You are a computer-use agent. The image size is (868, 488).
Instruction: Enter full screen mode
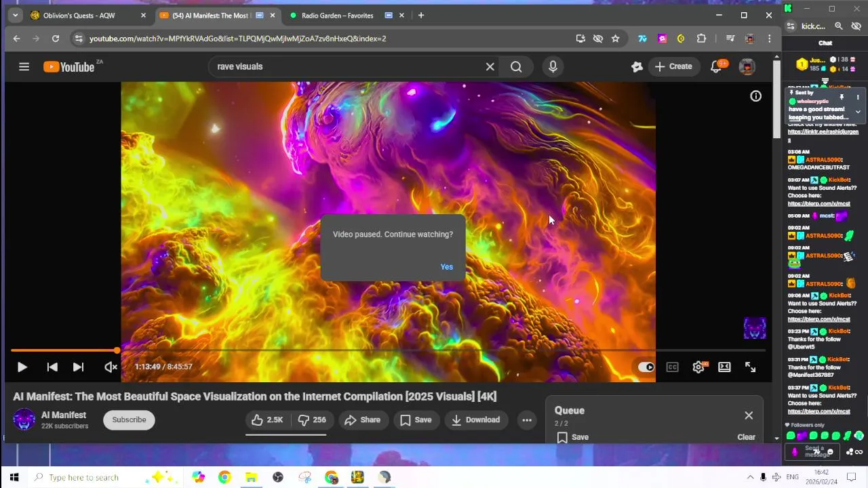point(750,367)
